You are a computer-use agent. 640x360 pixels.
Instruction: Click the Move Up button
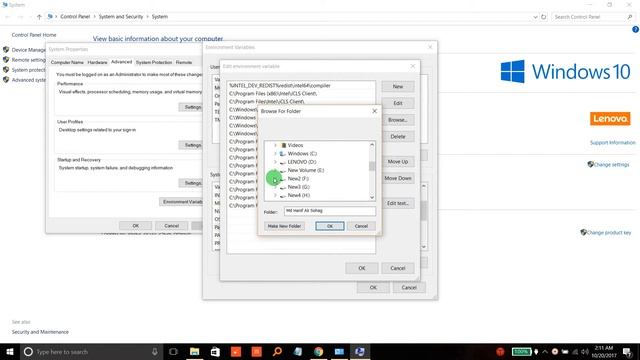[398, 162]
